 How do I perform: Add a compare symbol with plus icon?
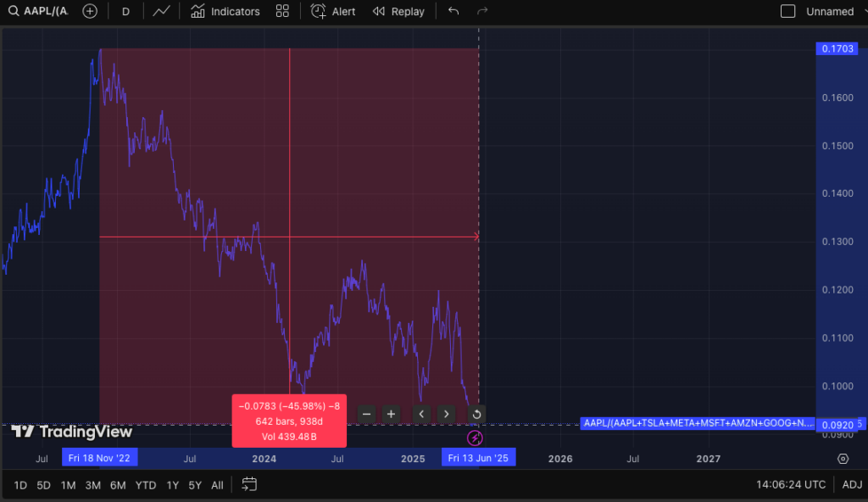click(90, 11)
